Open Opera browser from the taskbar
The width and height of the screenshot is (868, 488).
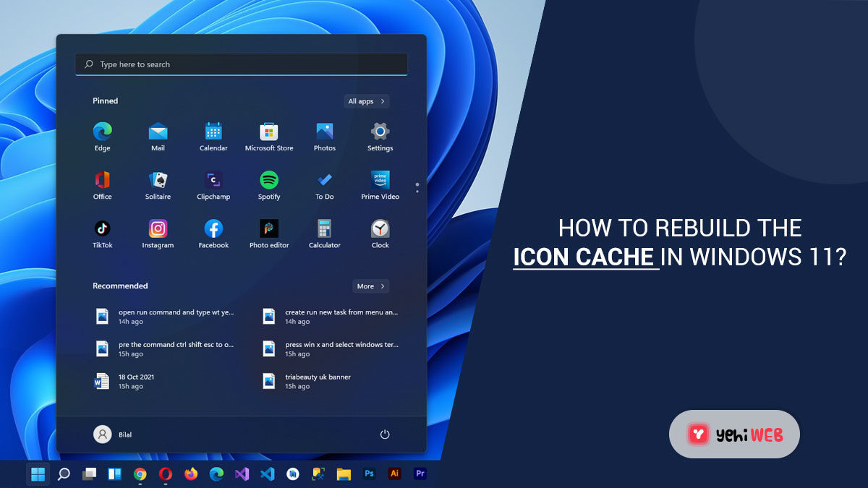point(166,474)
